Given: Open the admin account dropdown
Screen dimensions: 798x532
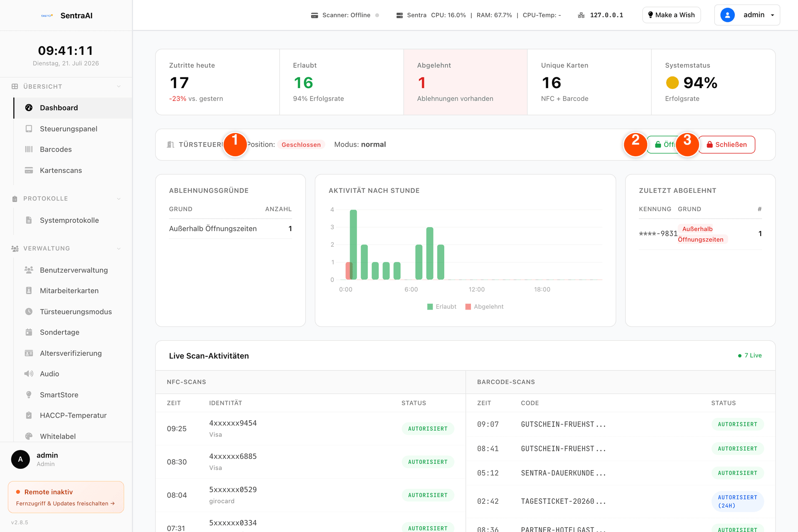Looking at the screenshot, I should tap(747, 15).
